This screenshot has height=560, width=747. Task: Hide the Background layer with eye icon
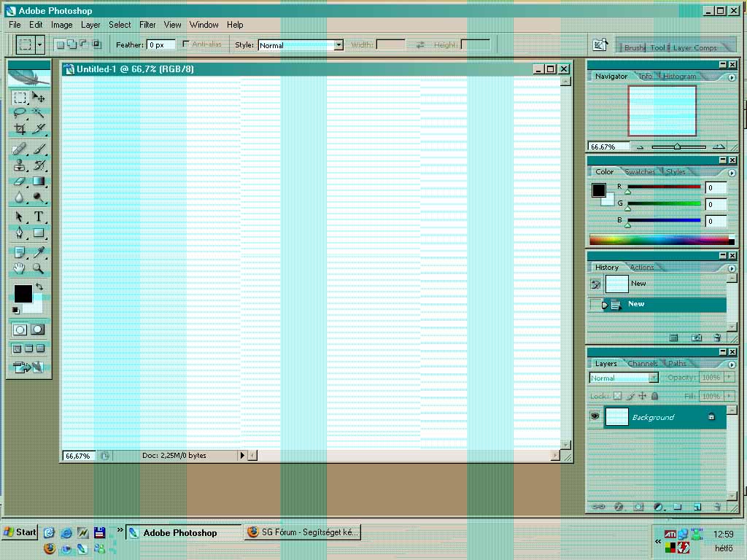[595, 416]
